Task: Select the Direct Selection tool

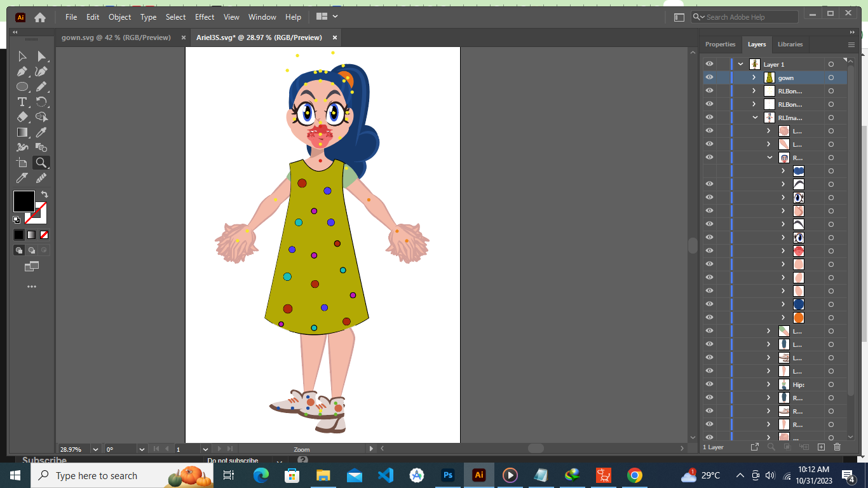Action: click(x=42, y=57)
